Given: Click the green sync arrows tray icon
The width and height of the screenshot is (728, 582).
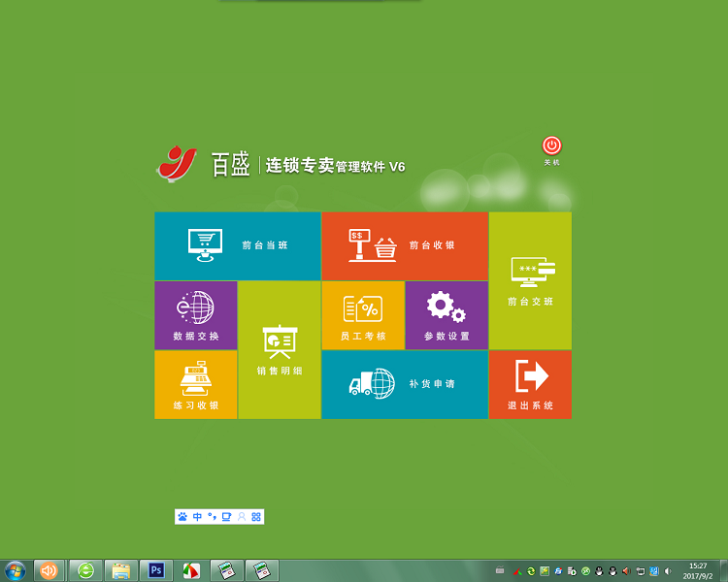Looking at the screenshot, I should coord(531,571).
